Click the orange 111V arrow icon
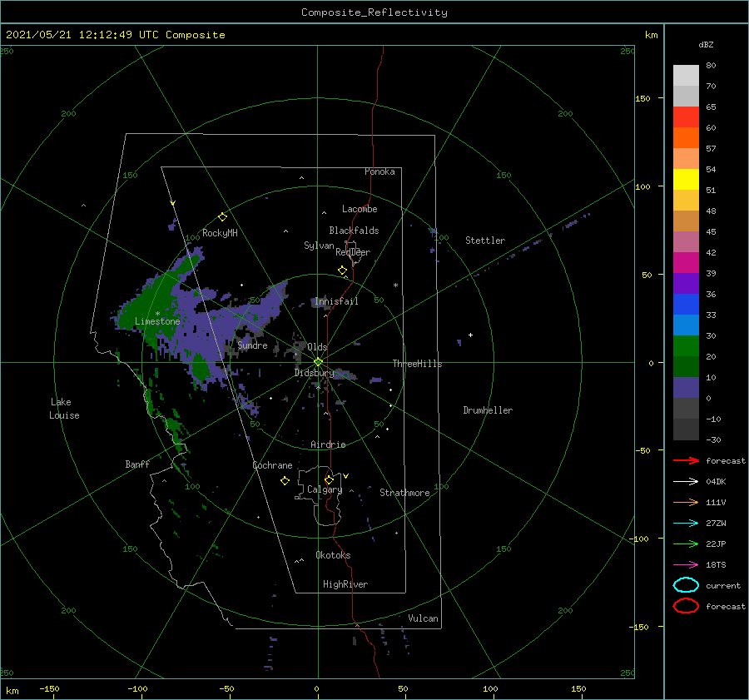 pyautogui.click(x=686, y=502)
